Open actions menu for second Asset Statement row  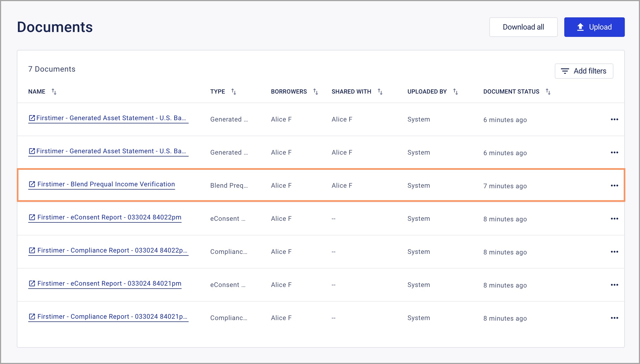pyautogui.click(x=614, y=152)
